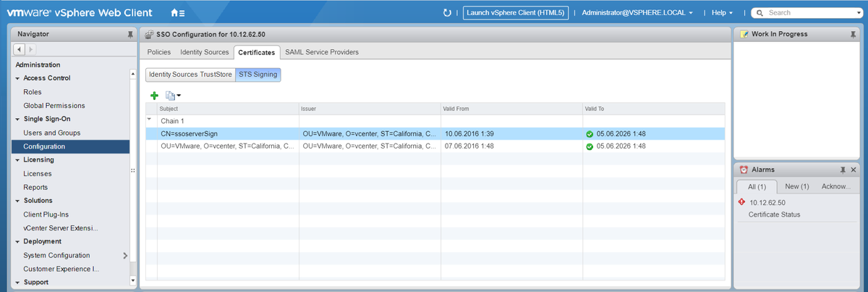
Task: Go forward in Navigator history
Action: [30, 49]
